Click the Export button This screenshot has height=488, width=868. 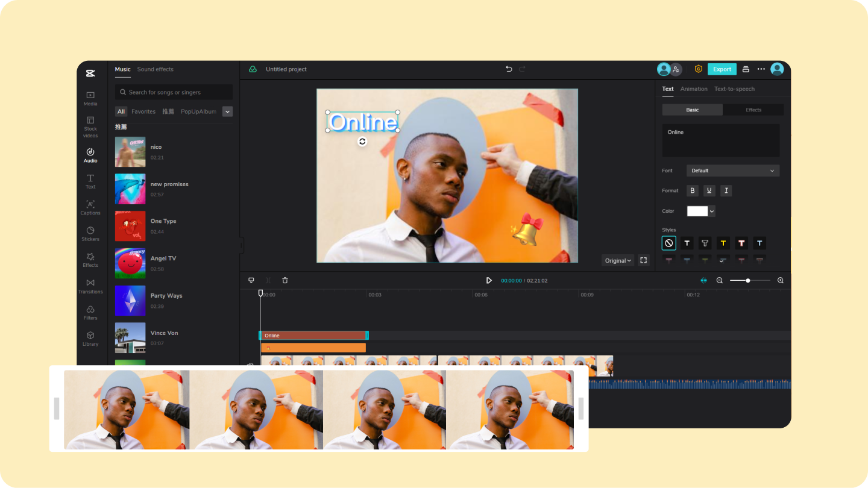(x=722, y=69)
